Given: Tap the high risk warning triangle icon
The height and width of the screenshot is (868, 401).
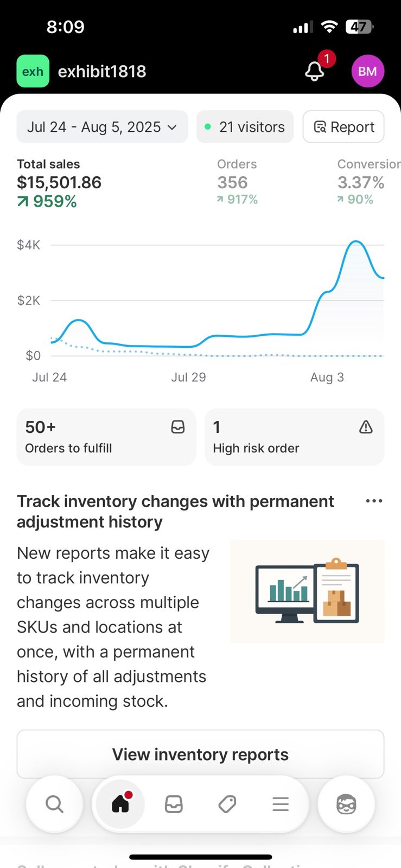Looking at the screenshot, I should 366,427.
